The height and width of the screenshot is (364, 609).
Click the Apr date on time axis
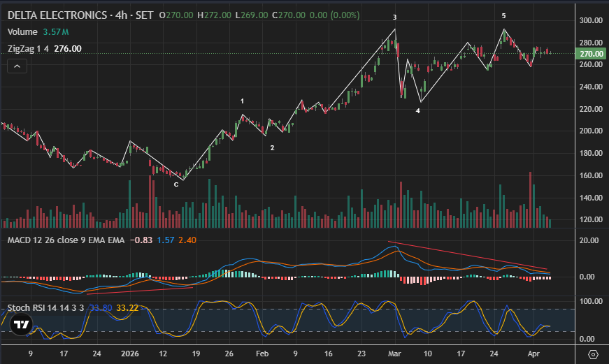point(533,354)
